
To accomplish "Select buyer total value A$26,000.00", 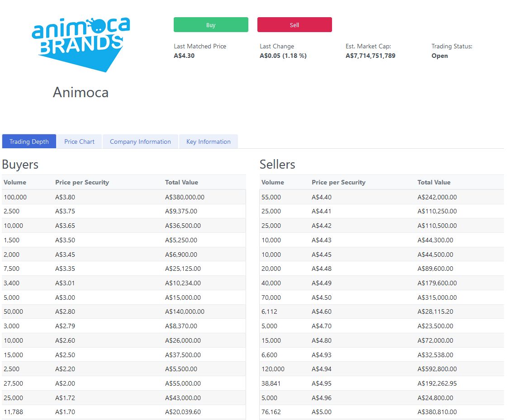I will click(x=183, y=341).
